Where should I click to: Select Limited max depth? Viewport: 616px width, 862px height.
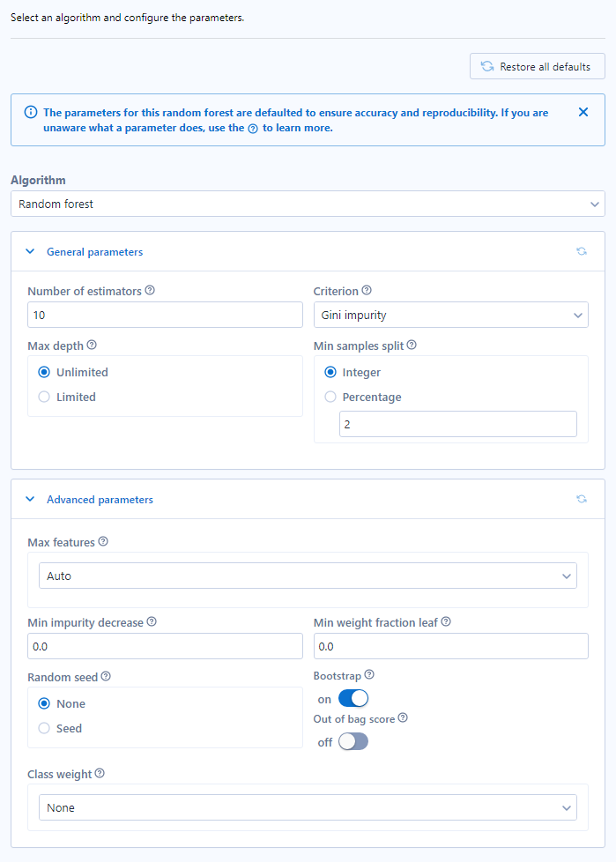coord(44,397)
